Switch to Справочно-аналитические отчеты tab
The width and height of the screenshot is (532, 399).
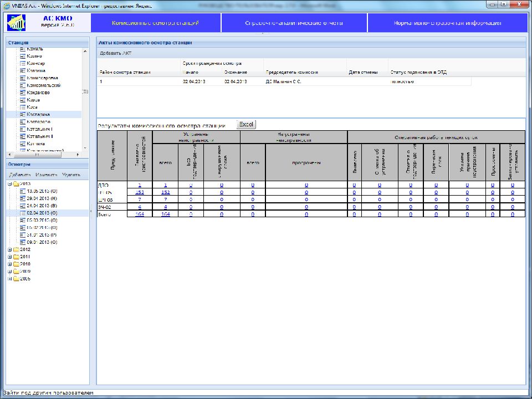(294, 23)
